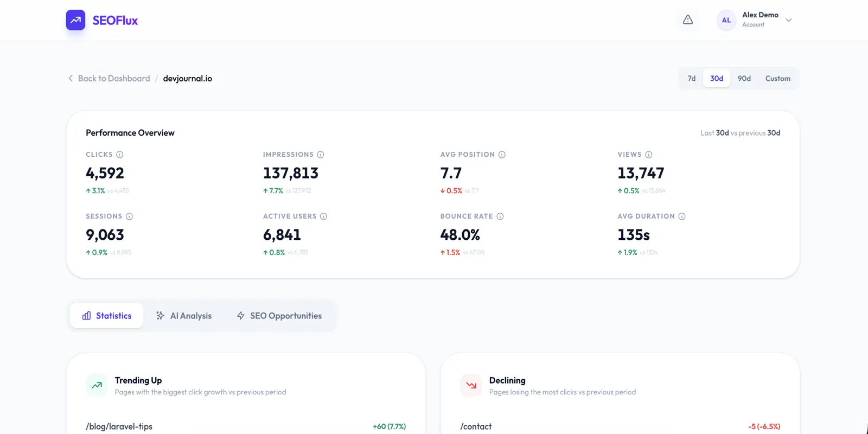Screen dimensions: 868x434
Task: Show info tooltip for Avg Duration
Action: click(682, 216)
